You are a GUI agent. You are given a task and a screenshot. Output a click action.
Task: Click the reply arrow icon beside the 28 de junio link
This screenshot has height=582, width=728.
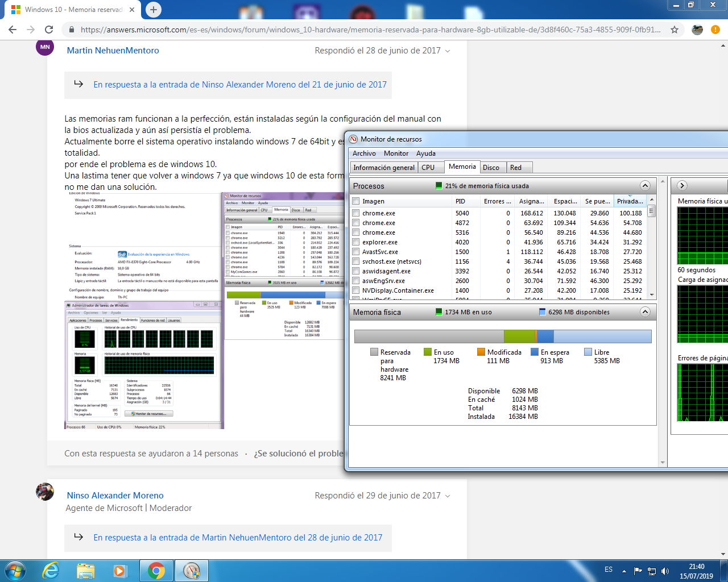pos(78,537)
